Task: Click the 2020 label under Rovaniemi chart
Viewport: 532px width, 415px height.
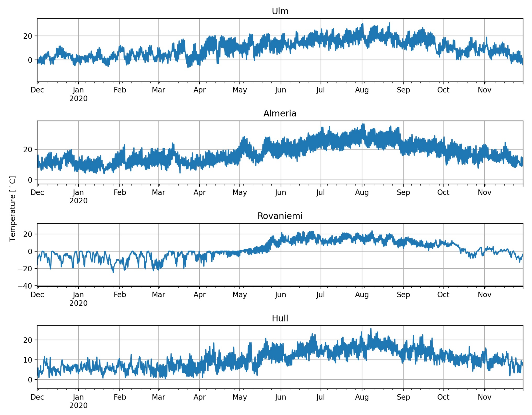Action: pos(78,303)
